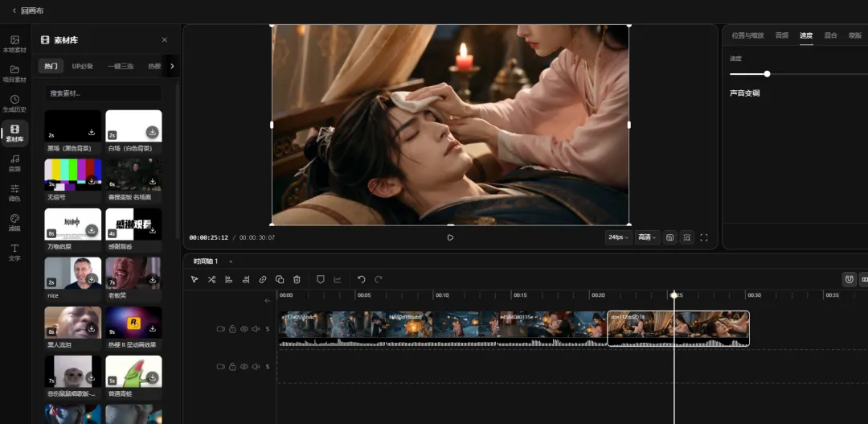Select the 时间轴 1 timeline tab
868x424 pixels.
206,261
